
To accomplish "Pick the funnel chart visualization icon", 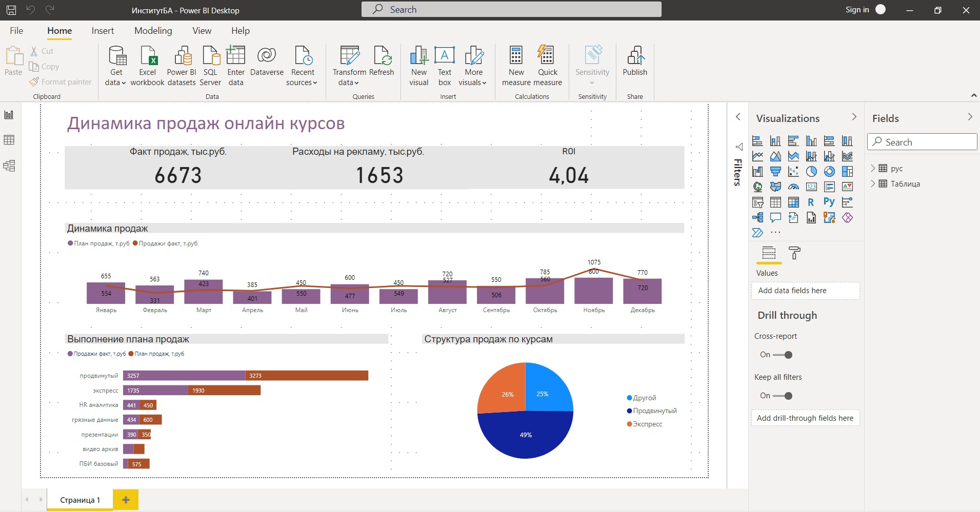I will tap(775, 172).
